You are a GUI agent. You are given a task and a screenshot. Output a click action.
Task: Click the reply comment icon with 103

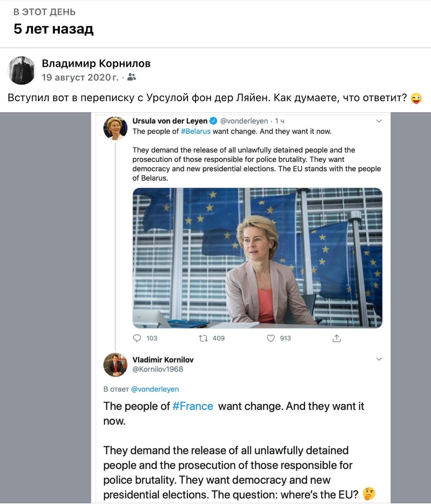pyautogui.click(x=137, y=338)
